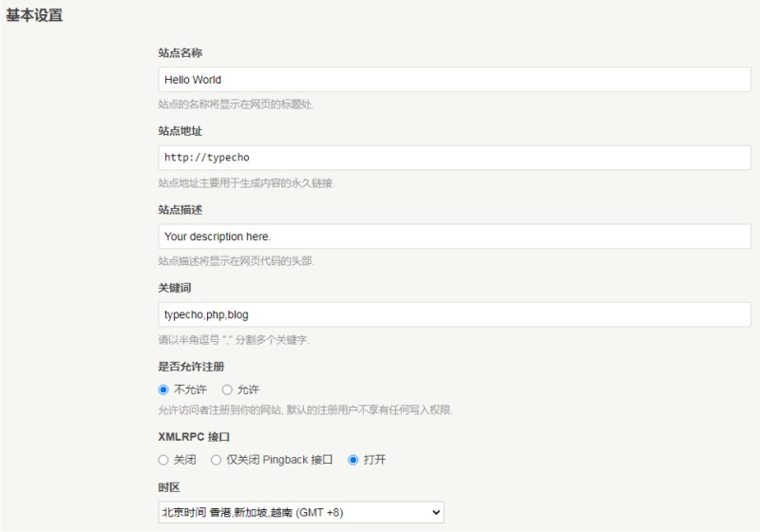Click the 时区 label

(x=169, y=487)
